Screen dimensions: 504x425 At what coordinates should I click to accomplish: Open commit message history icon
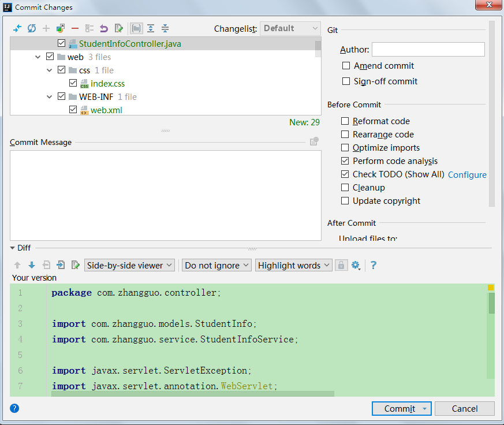click(x=313, y=142)
